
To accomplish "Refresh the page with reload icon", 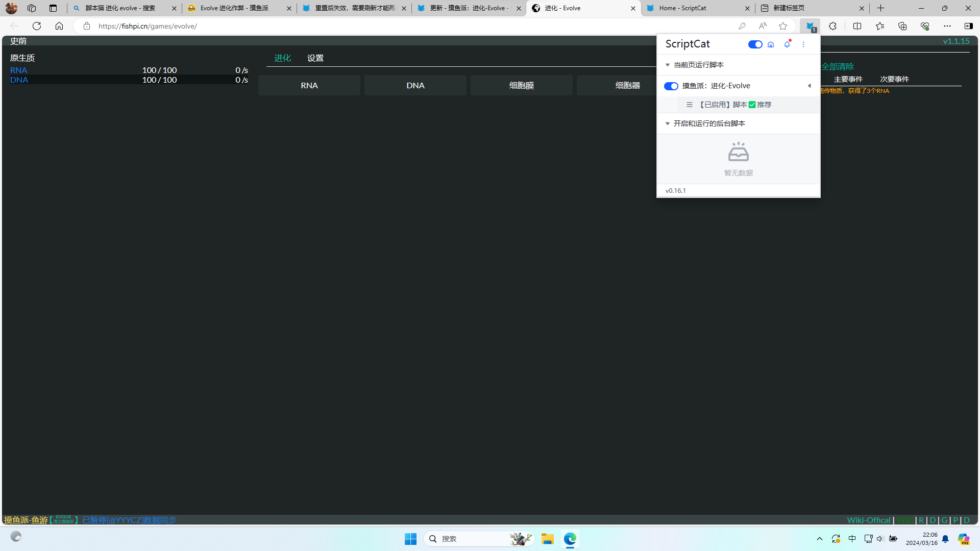I will [37, 26].
